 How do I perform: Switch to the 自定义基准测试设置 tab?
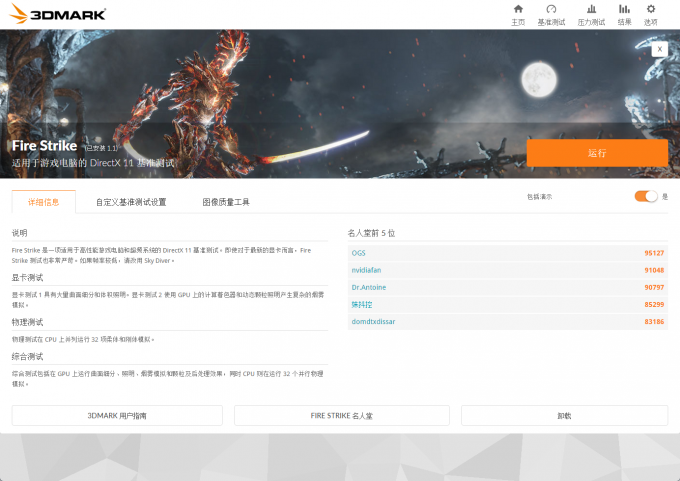pyautogui.click(x=131, y=202)
